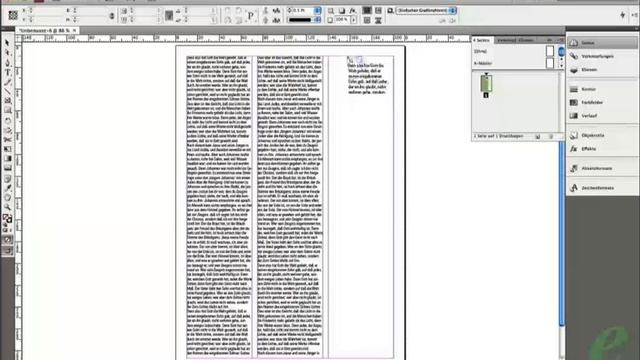
Task: Select the Selection tool (black arrow)
Action: point(7,43)
